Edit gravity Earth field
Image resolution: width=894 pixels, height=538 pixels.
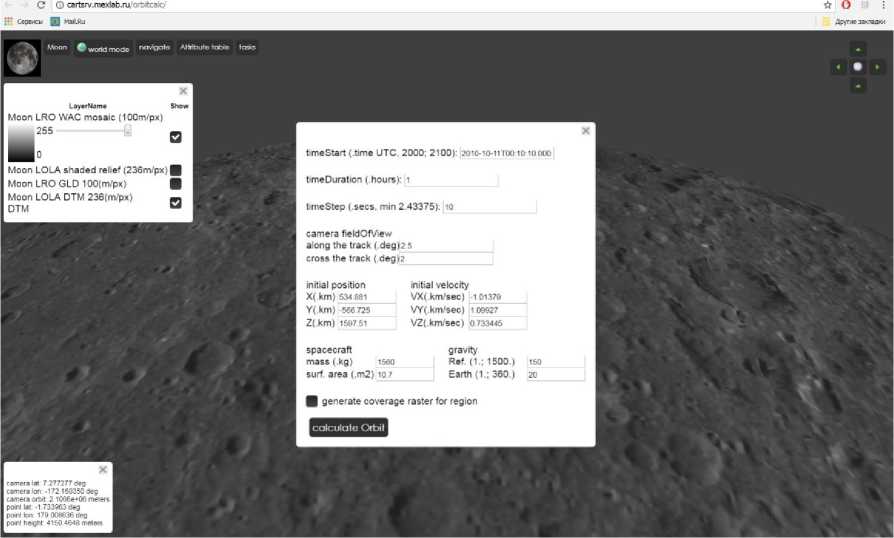click(x=556, y=374)
